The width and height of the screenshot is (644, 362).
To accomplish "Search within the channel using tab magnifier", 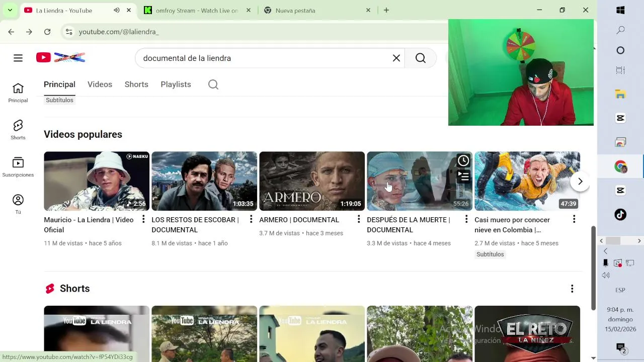I will point(213,84).
